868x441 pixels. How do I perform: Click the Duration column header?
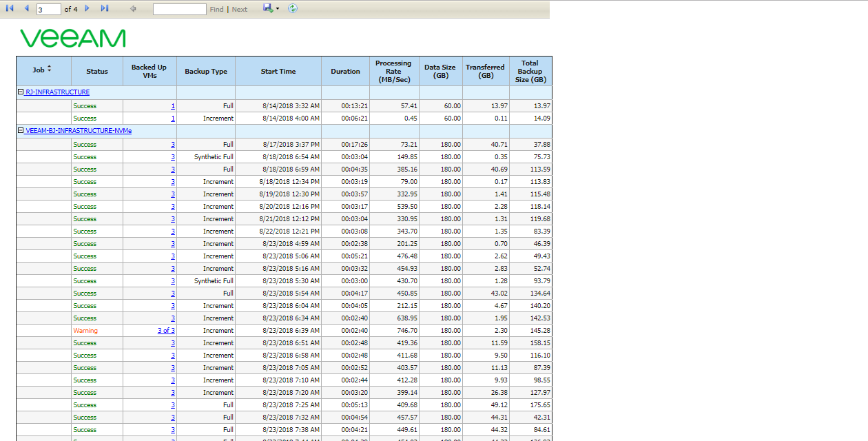coord(345,71)
